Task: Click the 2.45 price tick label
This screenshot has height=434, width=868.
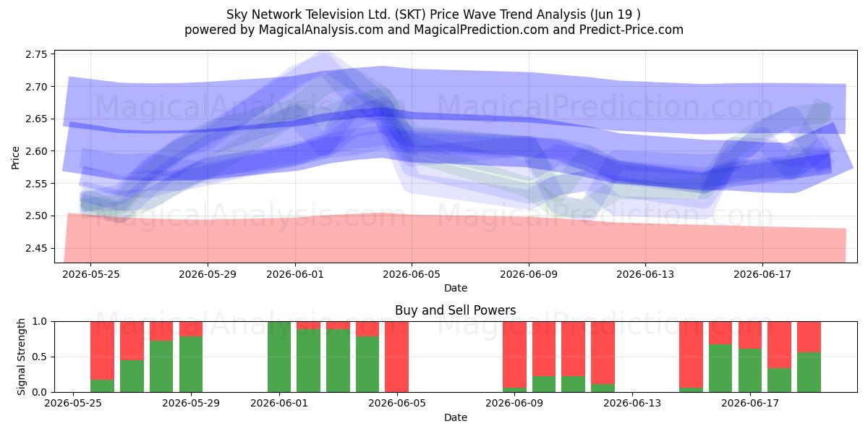Action: pyautogui.click(x=36, y=248)
